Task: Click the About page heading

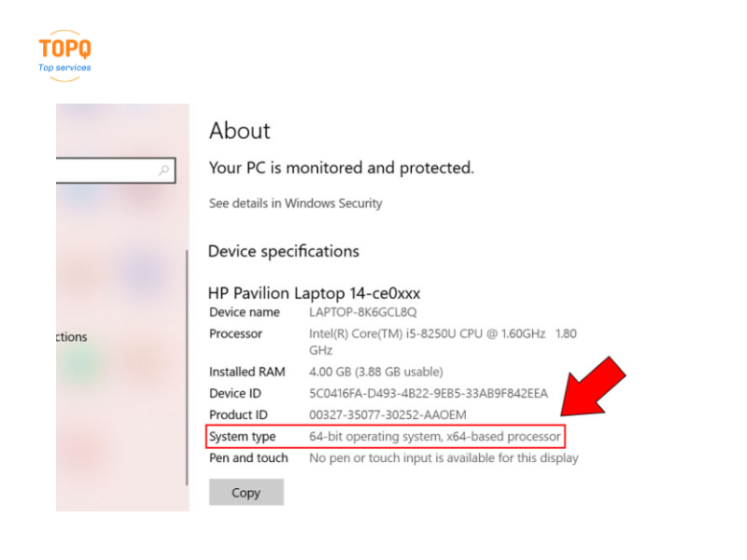Action: pyautogui.click(x=240, y=131)
